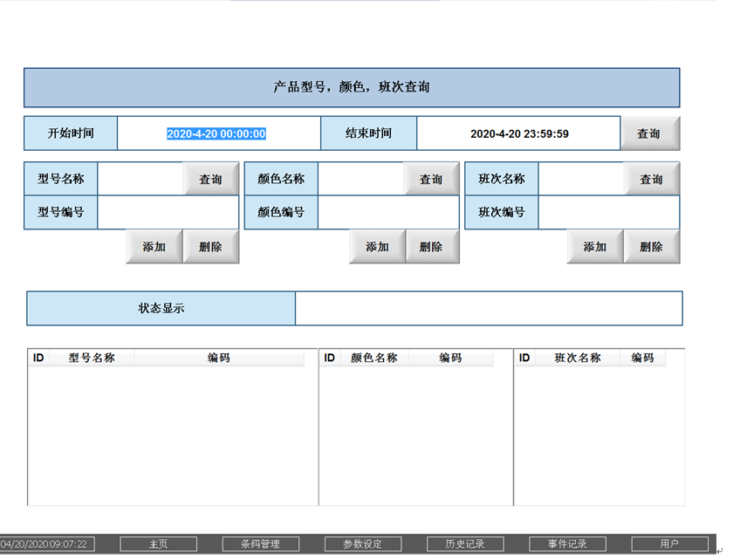Open 参数设定 page

click(362, 544)
